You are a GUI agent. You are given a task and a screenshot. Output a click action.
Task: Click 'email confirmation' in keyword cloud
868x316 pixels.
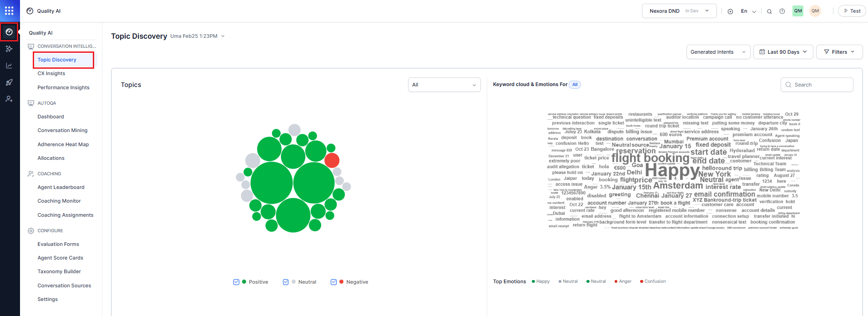(724, 194)
